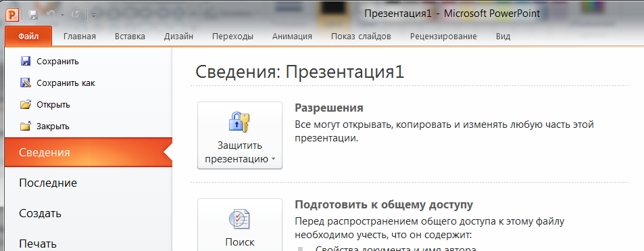Click the padlock and key icon
Viewport: 644px width, 251px height.
coord(239,122)
